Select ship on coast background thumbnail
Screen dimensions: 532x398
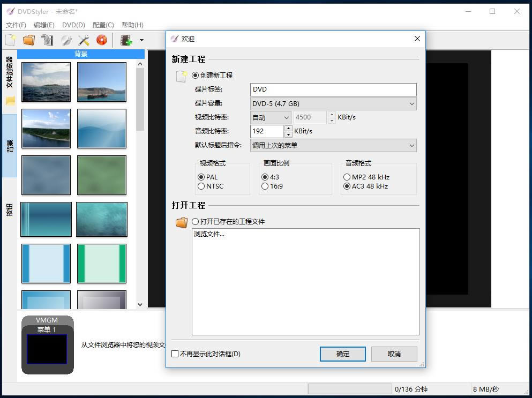point(102,82)
